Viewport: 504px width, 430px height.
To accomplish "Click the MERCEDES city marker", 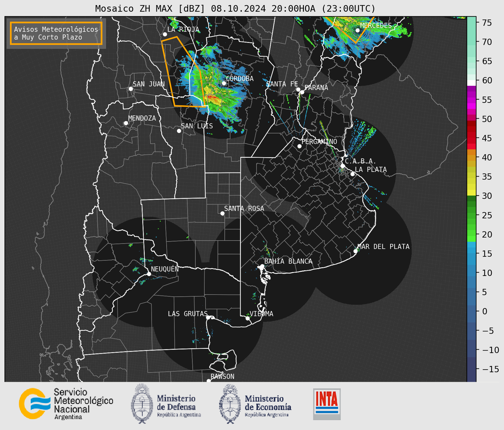I will (x=357, y=30).
